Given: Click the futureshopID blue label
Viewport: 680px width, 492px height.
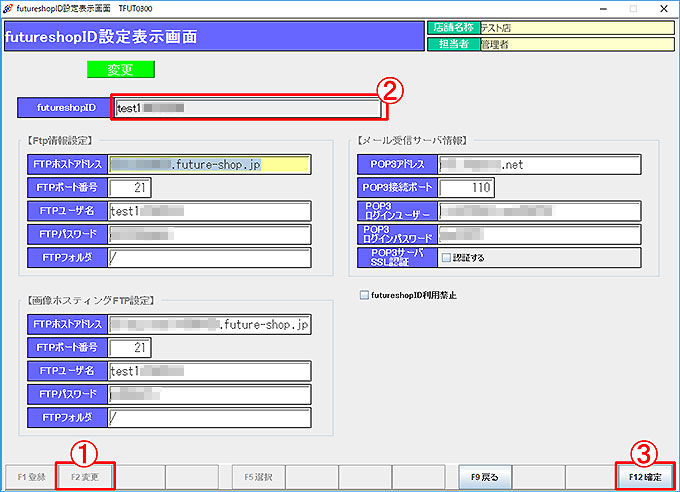Looking at the screenshot, I should [x=64, y=108].
